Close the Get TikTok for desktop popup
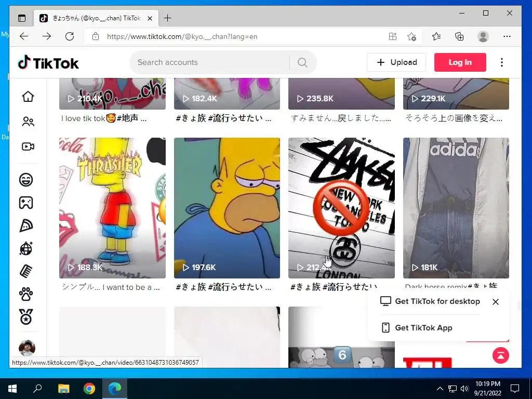The image size is (532, 399). pos(495,302)
